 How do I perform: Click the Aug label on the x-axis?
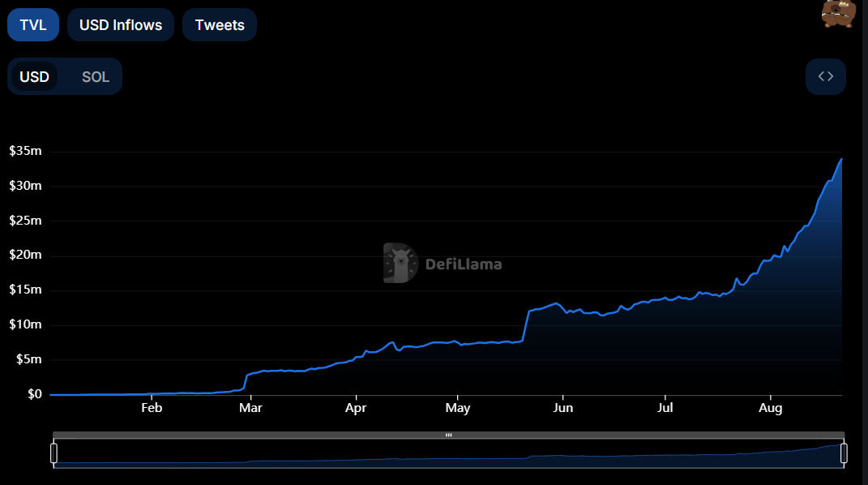(770, 408)
